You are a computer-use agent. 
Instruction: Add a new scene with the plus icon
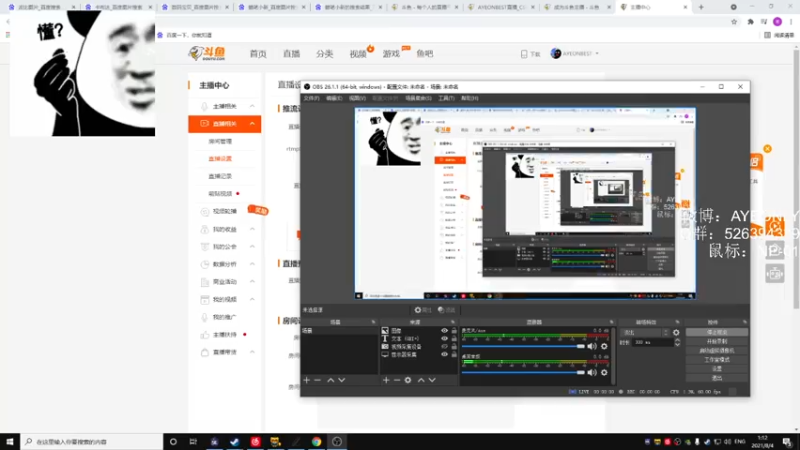(x=307, y=380)
